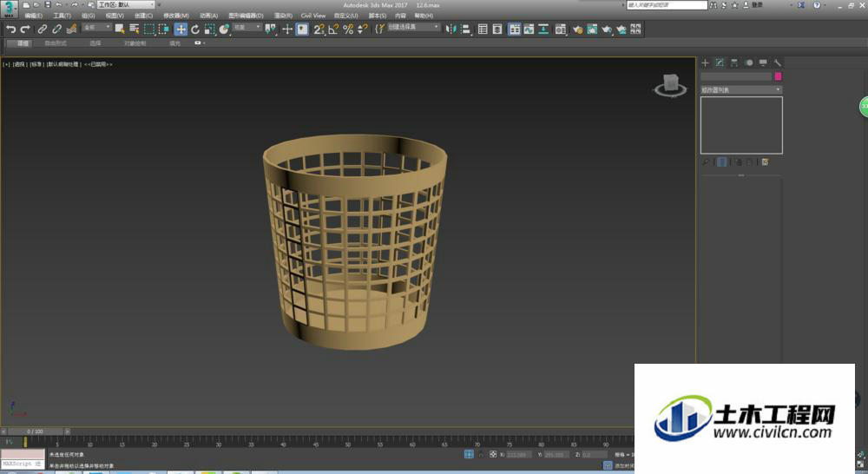Image resolution: width=868 pixels, height=474 pixels.
Task: Click the Redo arrow in main toolbar
Action: tap(25, 29)
